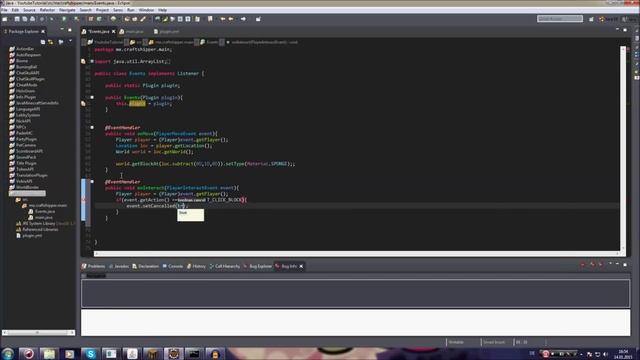Close the Events.java editor tab
The image size is (640, 360).
click(113, 31)
